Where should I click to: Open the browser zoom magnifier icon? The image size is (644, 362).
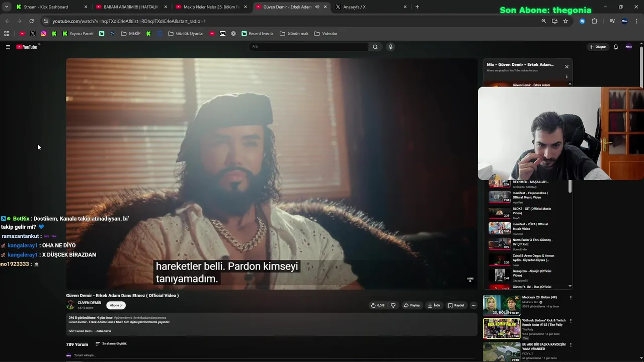click(543, 21)
